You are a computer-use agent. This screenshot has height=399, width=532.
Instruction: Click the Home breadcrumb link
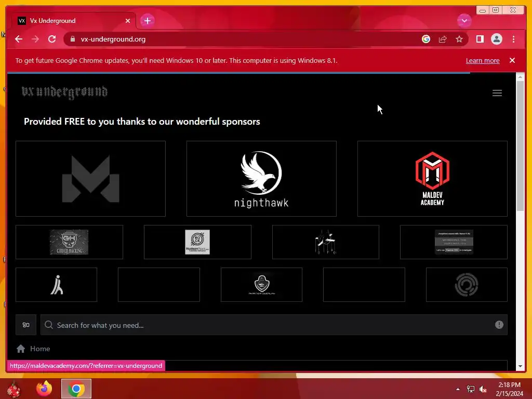pos(40,349)
